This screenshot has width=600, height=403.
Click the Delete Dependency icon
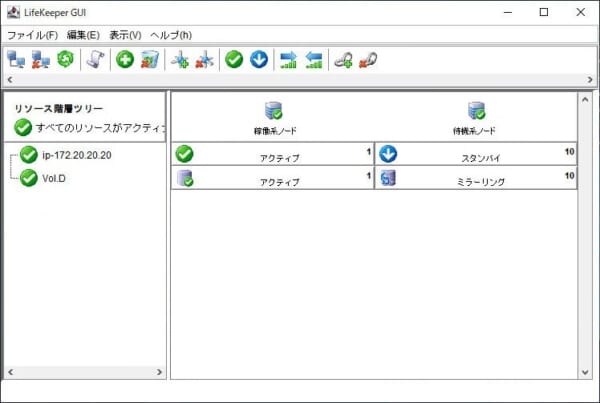[205, 59]
